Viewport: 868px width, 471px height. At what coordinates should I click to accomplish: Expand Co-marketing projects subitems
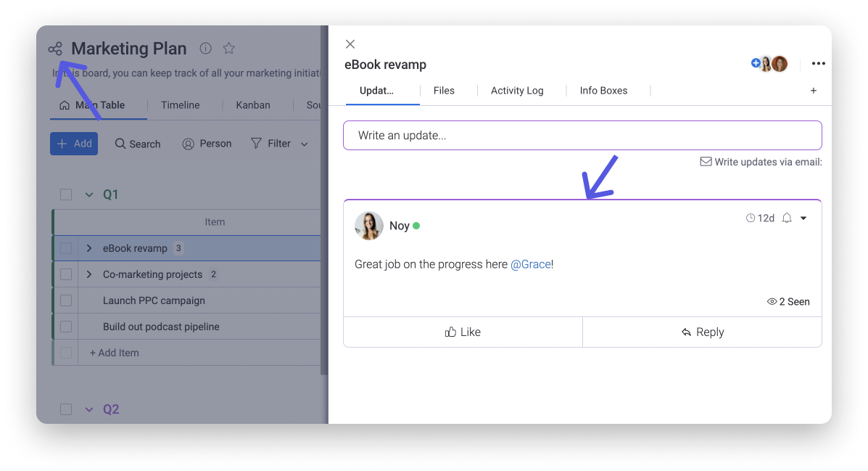[x=89, y=274]
